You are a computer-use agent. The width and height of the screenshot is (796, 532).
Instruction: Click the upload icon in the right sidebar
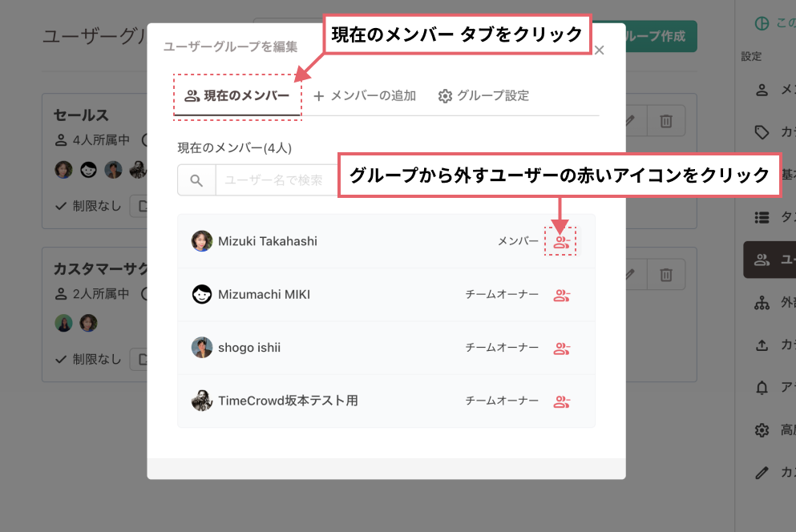point(761,345)
